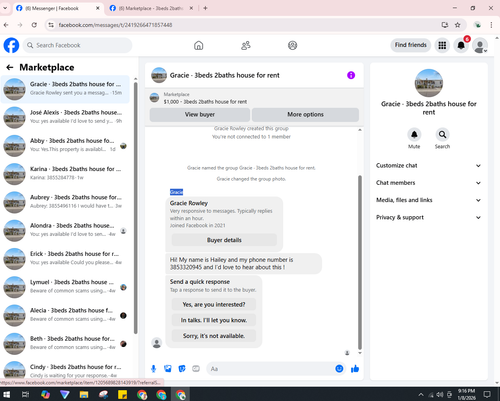Open the apps grid menu

click(442, 45)
